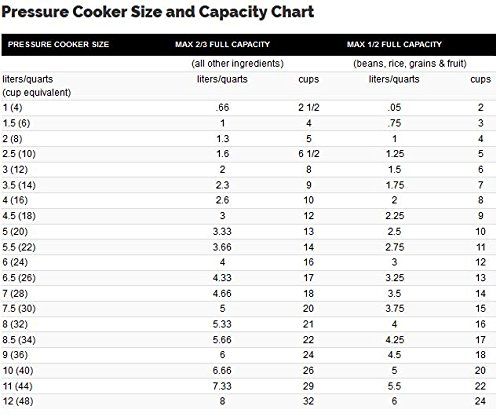The image size is (500, 417).
Task: Select the 12 (48) size row label
Action: [18, 401]
